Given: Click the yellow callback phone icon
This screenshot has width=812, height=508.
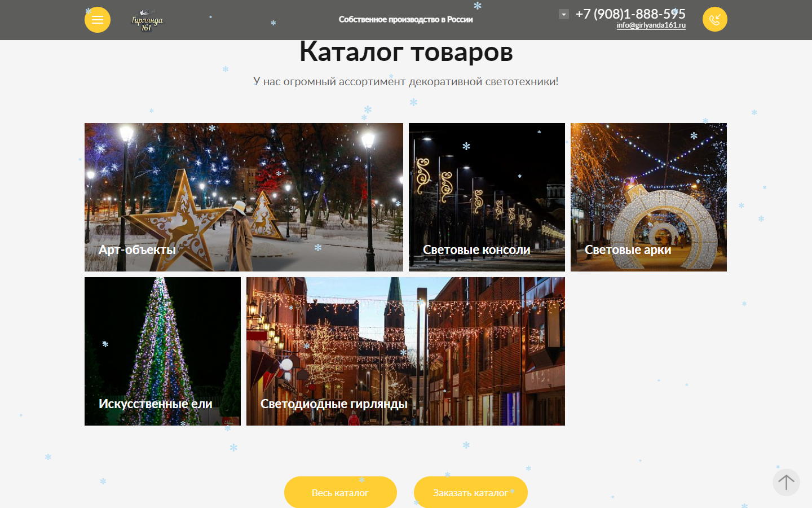Looking at the screenshot, I should [714, 20].
